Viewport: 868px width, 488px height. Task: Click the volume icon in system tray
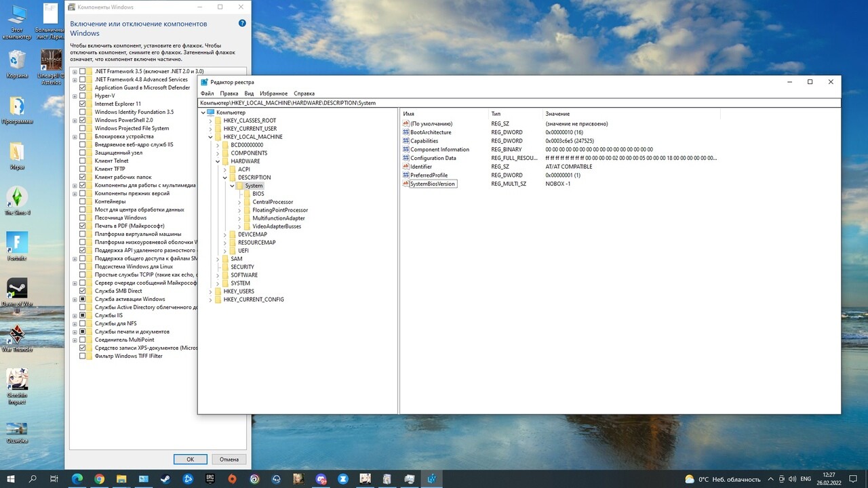(x=792, y=479)
